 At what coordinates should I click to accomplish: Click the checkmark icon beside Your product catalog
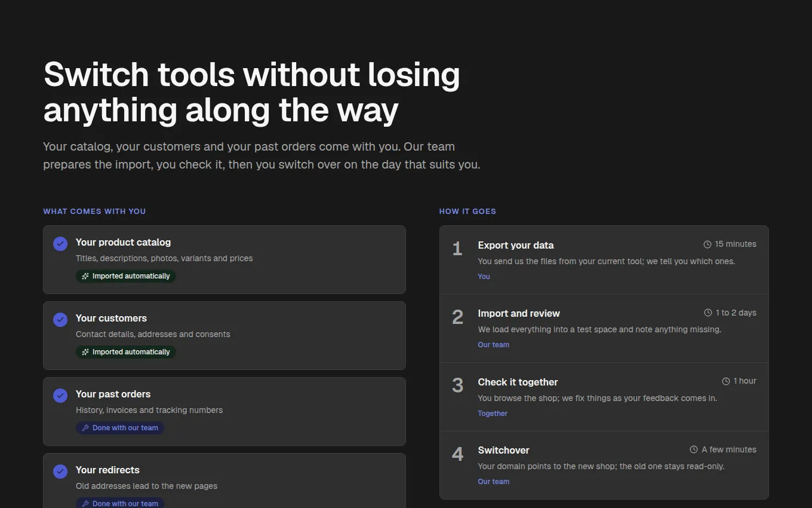[x=60, y=244]
